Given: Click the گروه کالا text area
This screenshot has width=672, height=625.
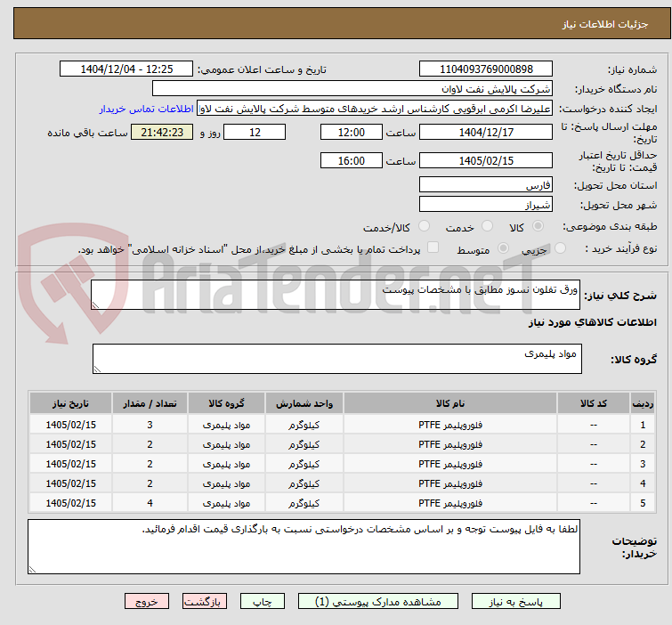Looking at the screenshot, I should (x=336, y=359).
